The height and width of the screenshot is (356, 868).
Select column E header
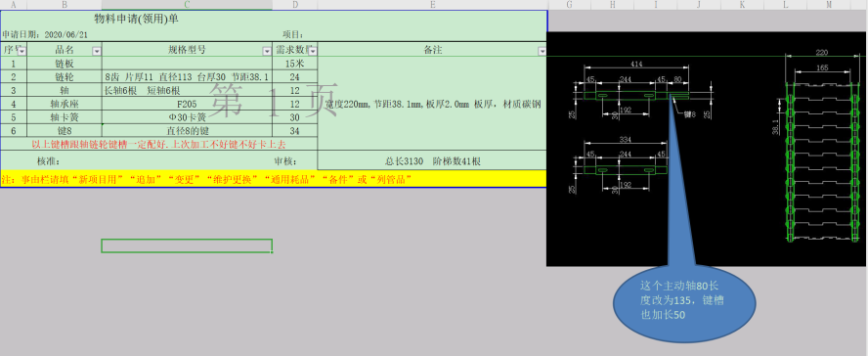[x=432, y=5]
